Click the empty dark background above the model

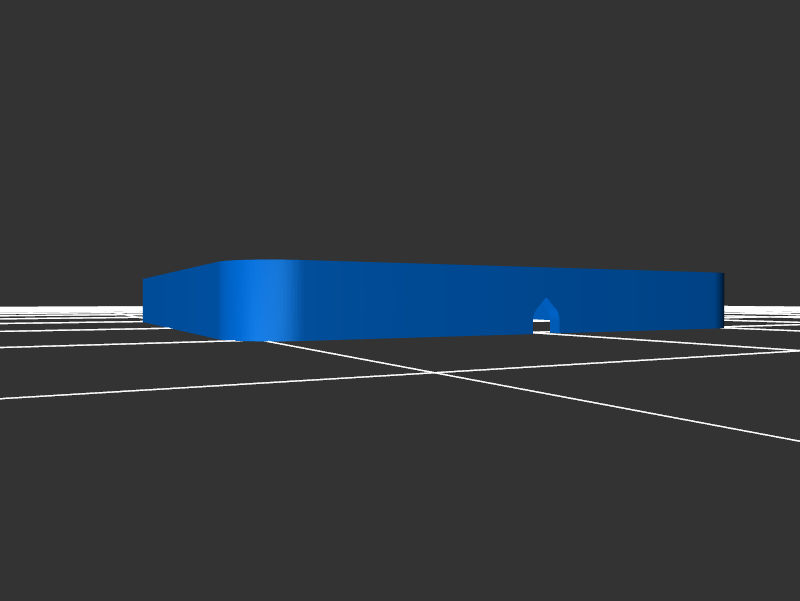point(400,130)
